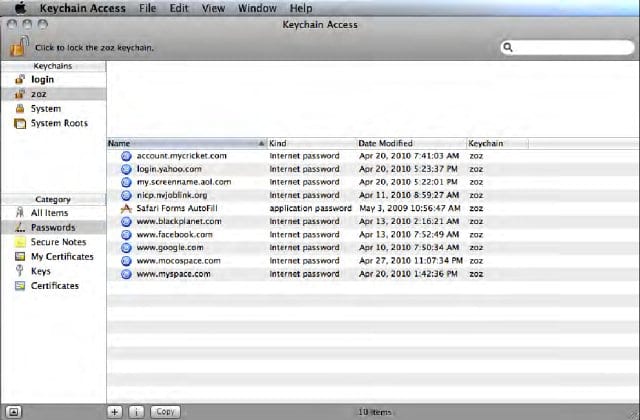Open the View menu
Image resolution: width=640 pixels, height=420 pixels.
[x=213, y=8]
